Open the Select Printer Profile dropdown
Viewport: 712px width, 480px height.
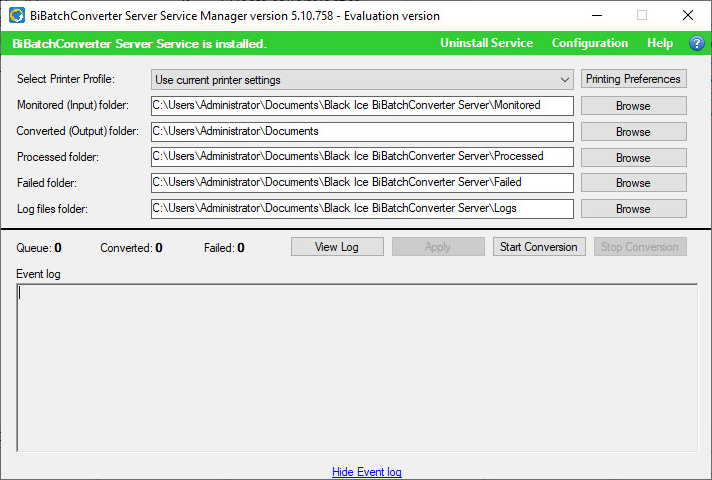362,80
